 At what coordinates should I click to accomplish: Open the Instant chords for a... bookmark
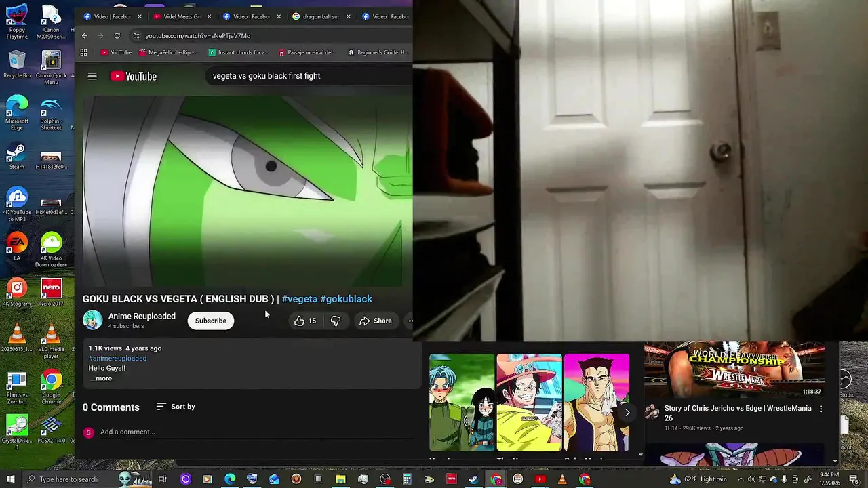coord(239,52)
